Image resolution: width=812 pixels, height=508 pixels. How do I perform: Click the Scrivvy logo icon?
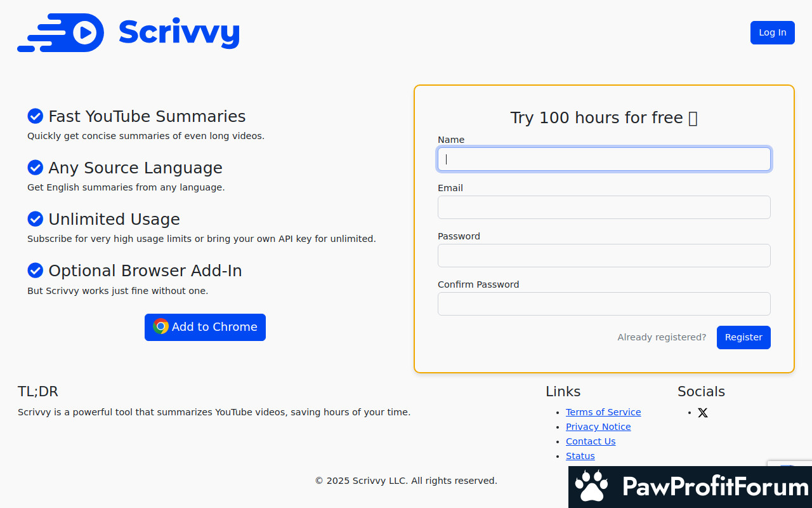coord(61,32)
